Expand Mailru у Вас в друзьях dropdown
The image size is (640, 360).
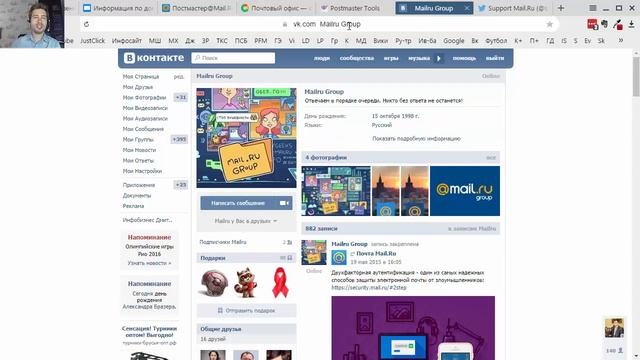(x=246, y=221)
